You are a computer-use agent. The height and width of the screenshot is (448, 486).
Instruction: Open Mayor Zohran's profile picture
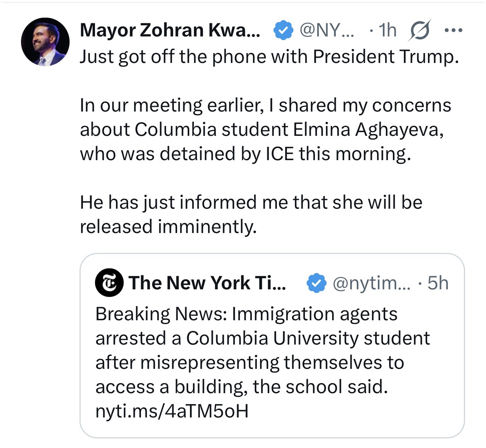(45, 42)
